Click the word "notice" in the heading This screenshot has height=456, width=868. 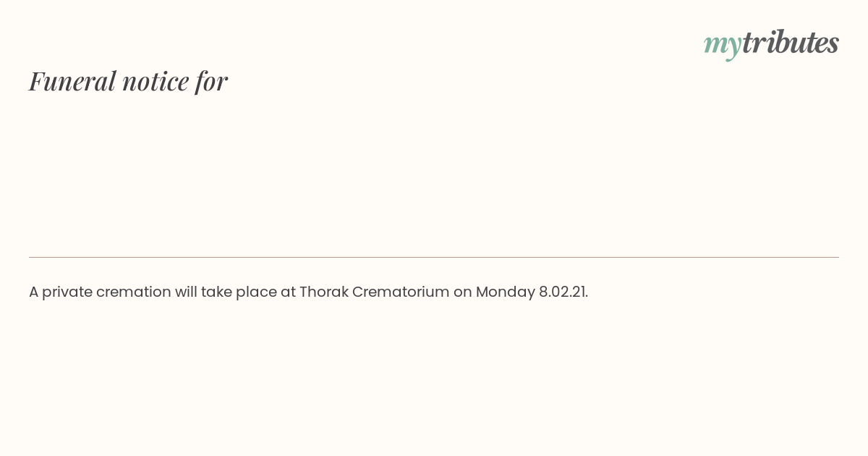pyautogui.click(x=156, y=81)
